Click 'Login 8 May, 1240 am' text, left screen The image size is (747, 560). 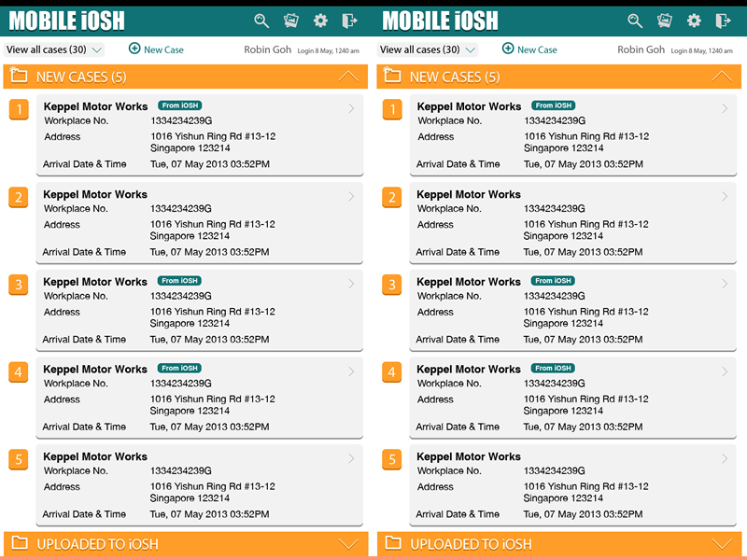tap(329, 51)
